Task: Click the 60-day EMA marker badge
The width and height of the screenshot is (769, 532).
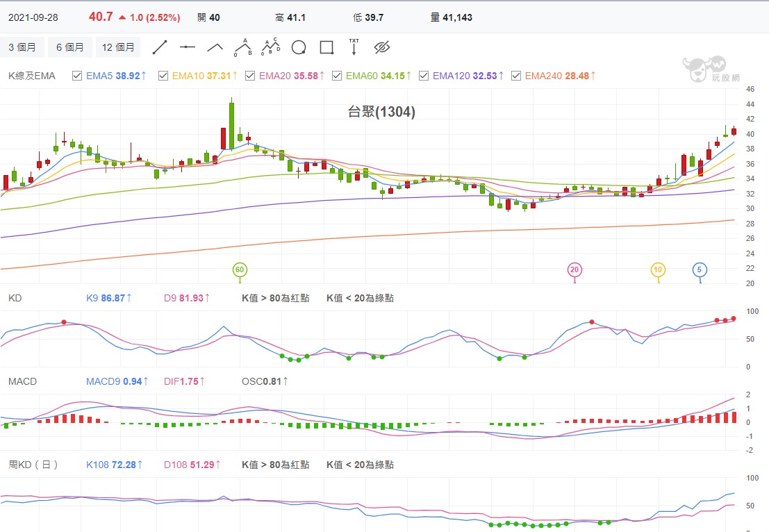Action: [240, 271]
